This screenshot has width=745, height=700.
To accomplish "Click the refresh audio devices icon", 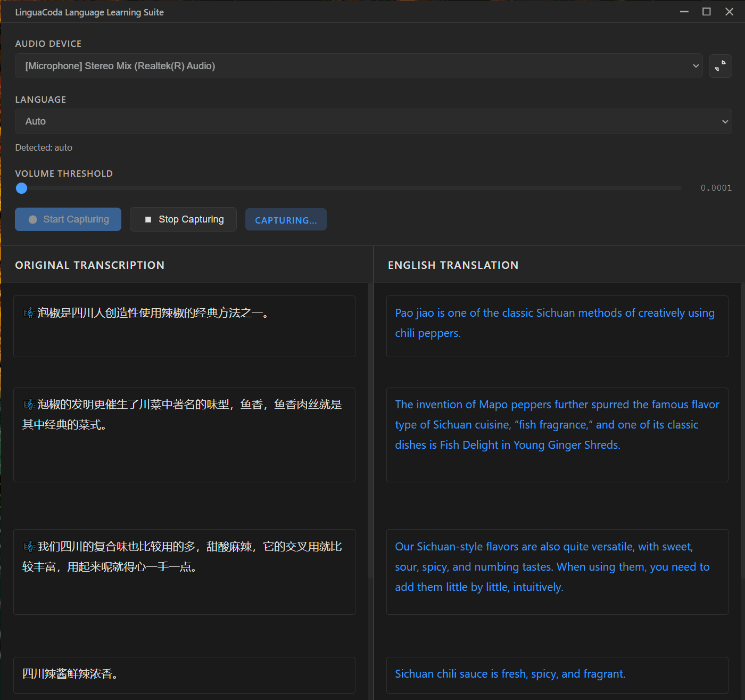I will coord(720,66).
